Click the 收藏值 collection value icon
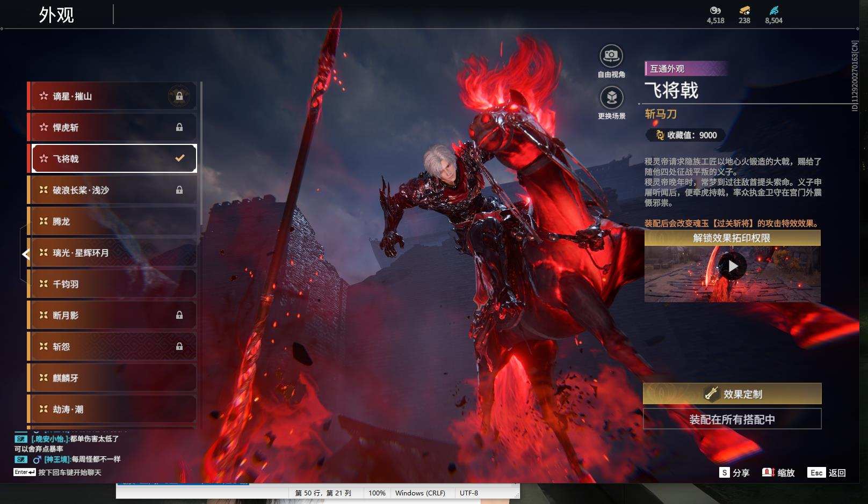The image size is (868, 504). [x=660, y=135]
